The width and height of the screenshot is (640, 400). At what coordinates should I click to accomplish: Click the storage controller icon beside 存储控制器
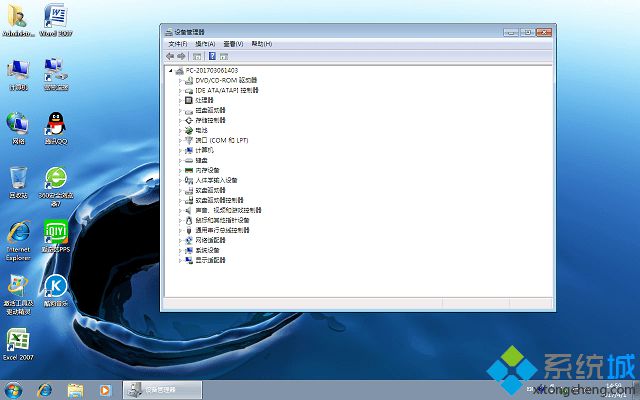click(189, 120)
